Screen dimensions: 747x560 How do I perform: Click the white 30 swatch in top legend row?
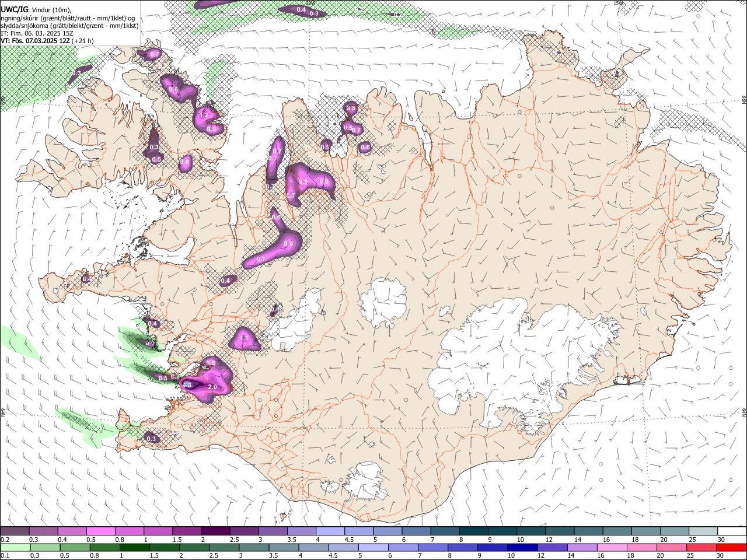click(732, 531)
